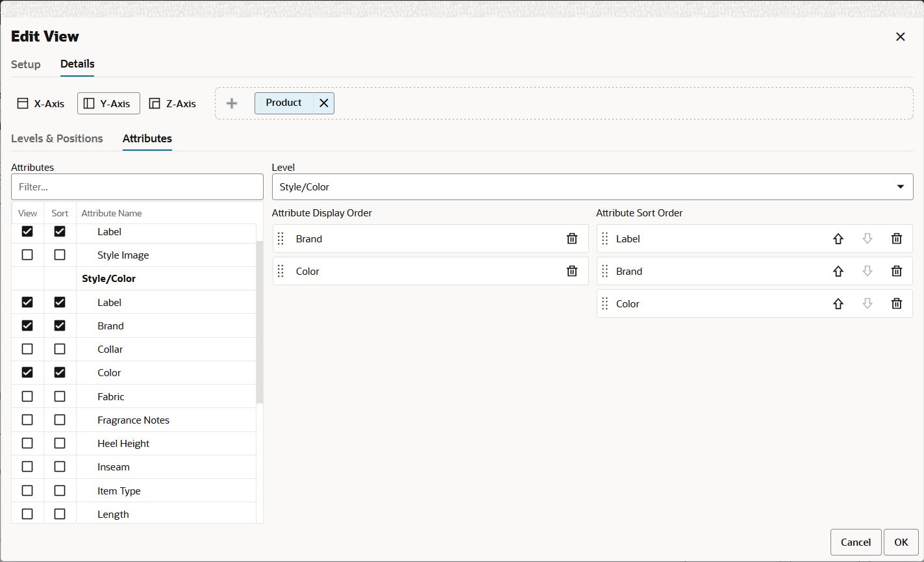This screenshot has height=562, width=924.
Task: Uncheck View for Style/Color Label
Action: pyautogui.click(x=27, y=302)
